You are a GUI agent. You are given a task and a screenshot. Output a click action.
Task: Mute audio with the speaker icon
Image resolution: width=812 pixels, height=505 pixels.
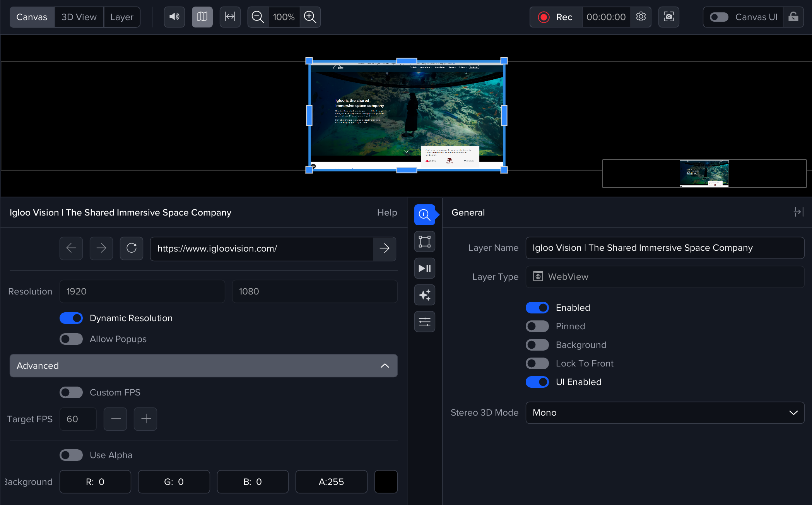[x=174, y=17]
